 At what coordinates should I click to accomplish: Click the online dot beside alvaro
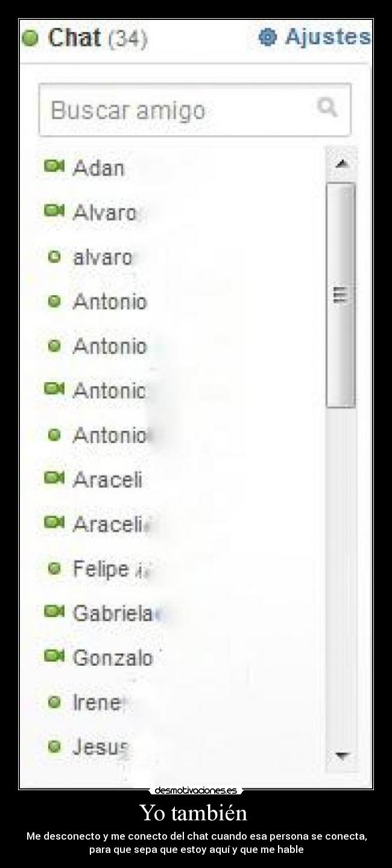tap(55, 257)
